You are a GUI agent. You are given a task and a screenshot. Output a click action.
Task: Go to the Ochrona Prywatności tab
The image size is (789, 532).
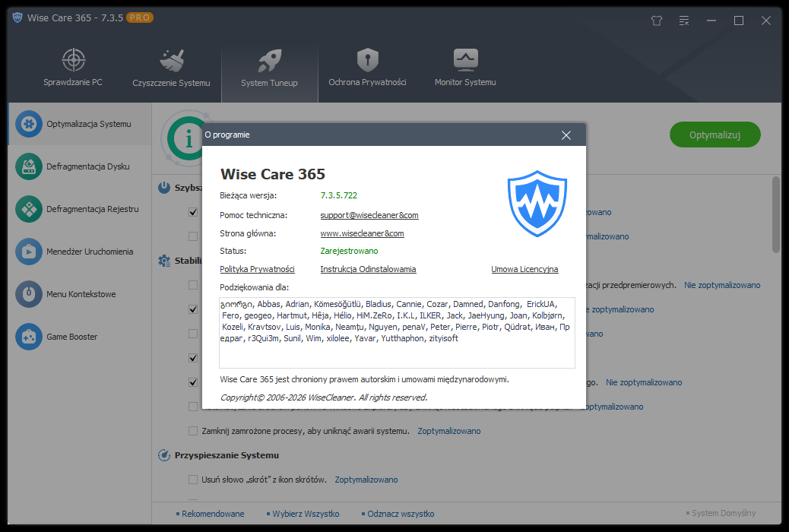pos(367,68)
